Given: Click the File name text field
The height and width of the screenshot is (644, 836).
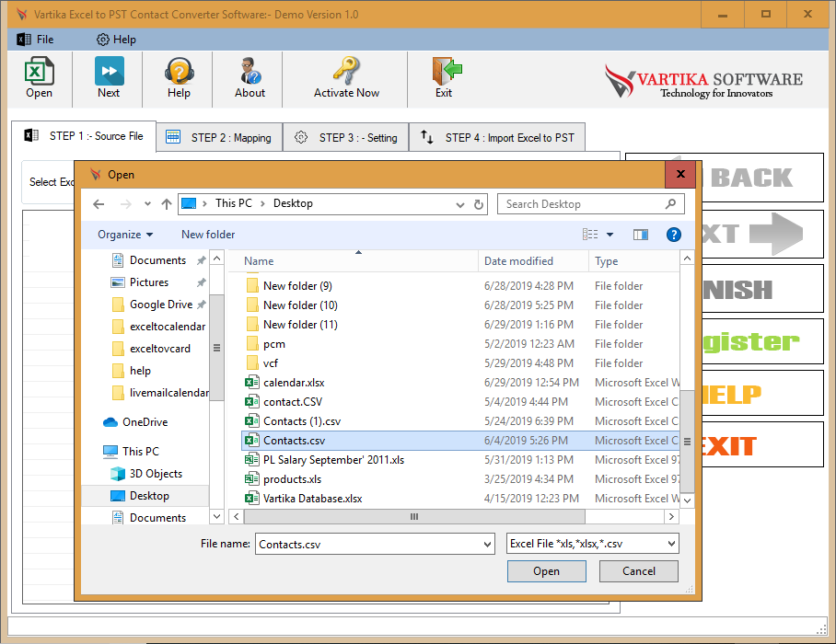Looking at the screenshot, I should click(368, 545).
